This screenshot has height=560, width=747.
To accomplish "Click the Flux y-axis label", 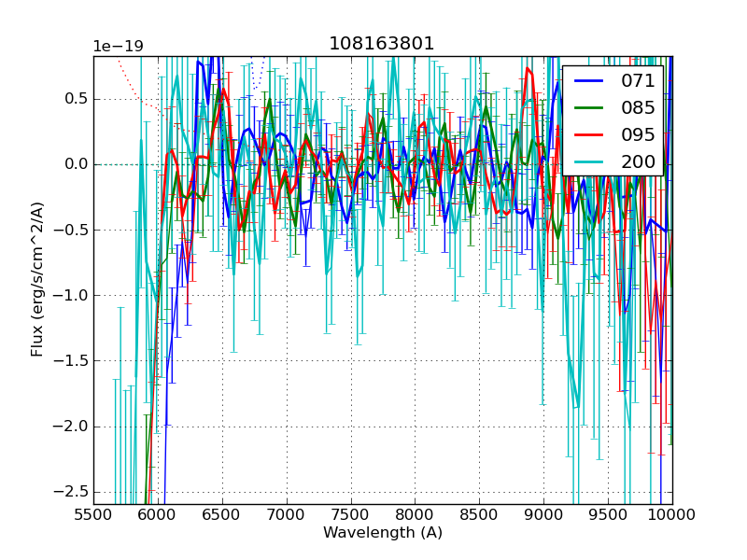I will (37, 280).
